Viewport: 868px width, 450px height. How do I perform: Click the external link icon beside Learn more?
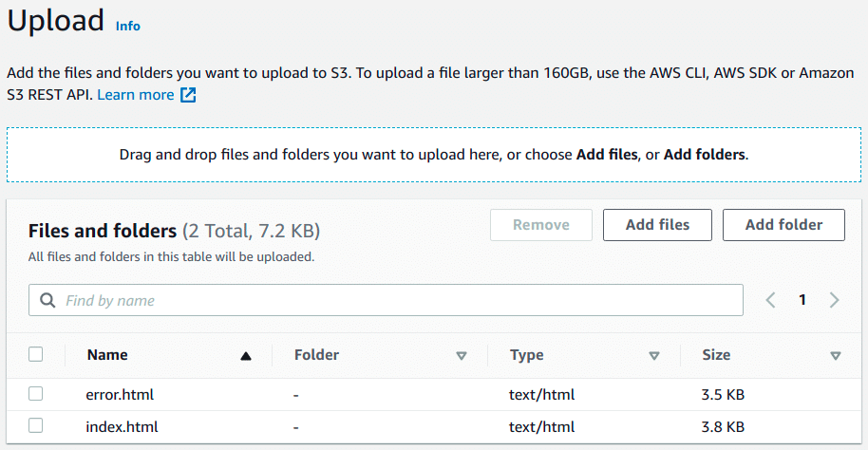click(188, 95)
